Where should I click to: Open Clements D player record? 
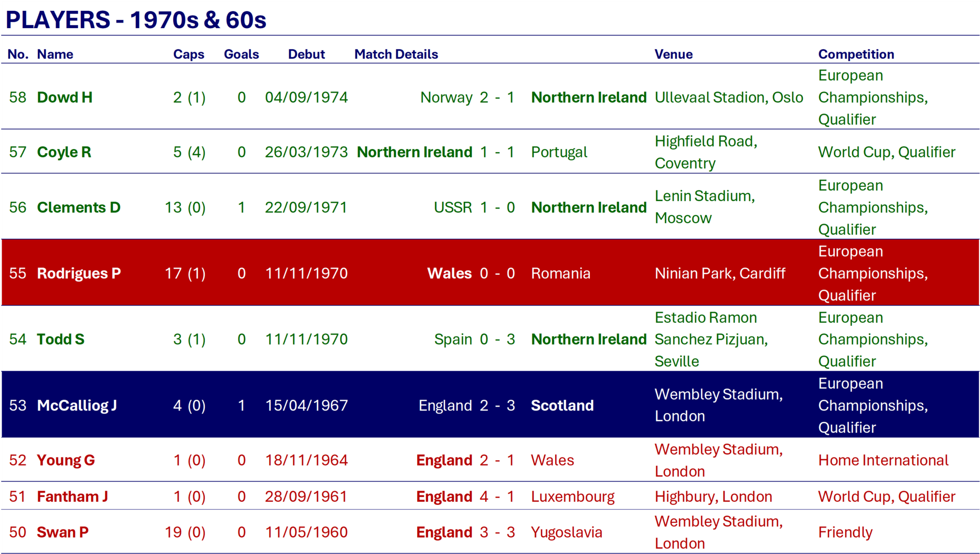click(79, 207)
